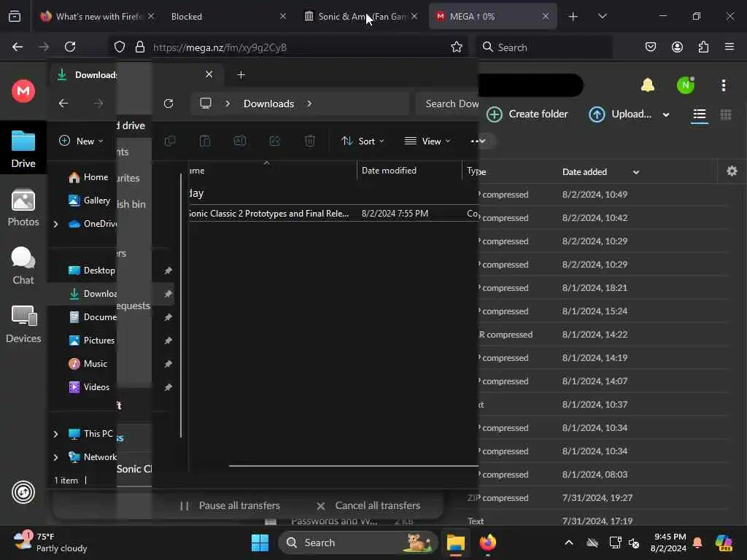The image size is (747, 560).
Task: Refresh the File Explorer folder
Action: pos(169,104)
